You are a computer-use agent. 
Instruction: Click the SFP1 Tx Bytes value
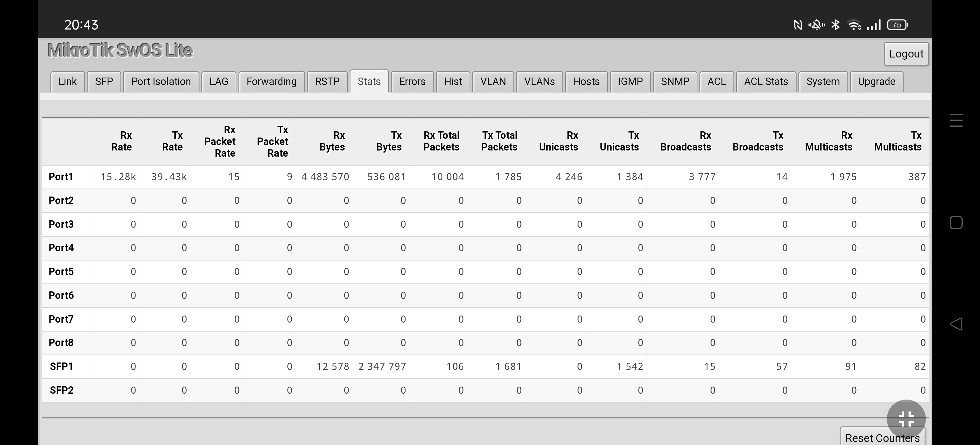click(382, 367)
